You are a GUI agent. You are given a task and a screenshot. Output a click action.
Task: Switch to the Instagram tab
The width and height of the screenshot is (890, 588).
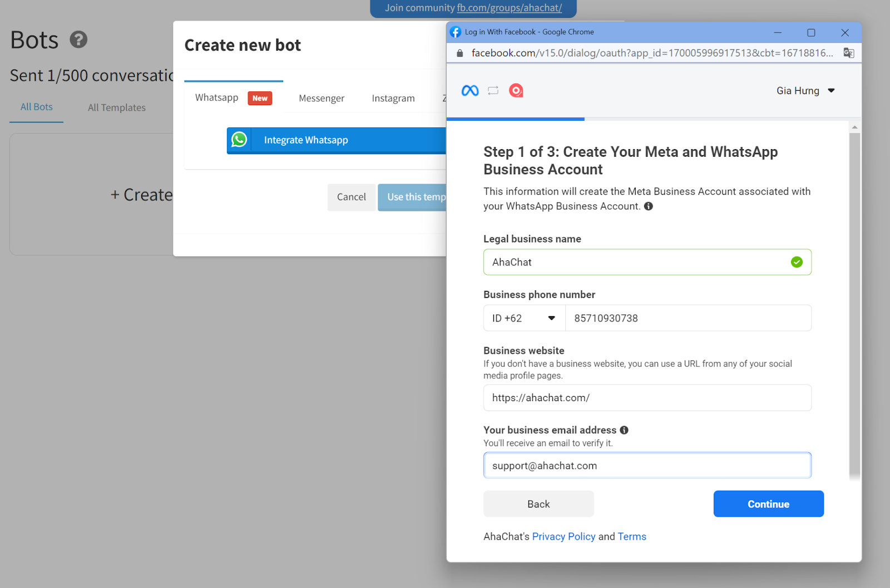pos(393,98)
